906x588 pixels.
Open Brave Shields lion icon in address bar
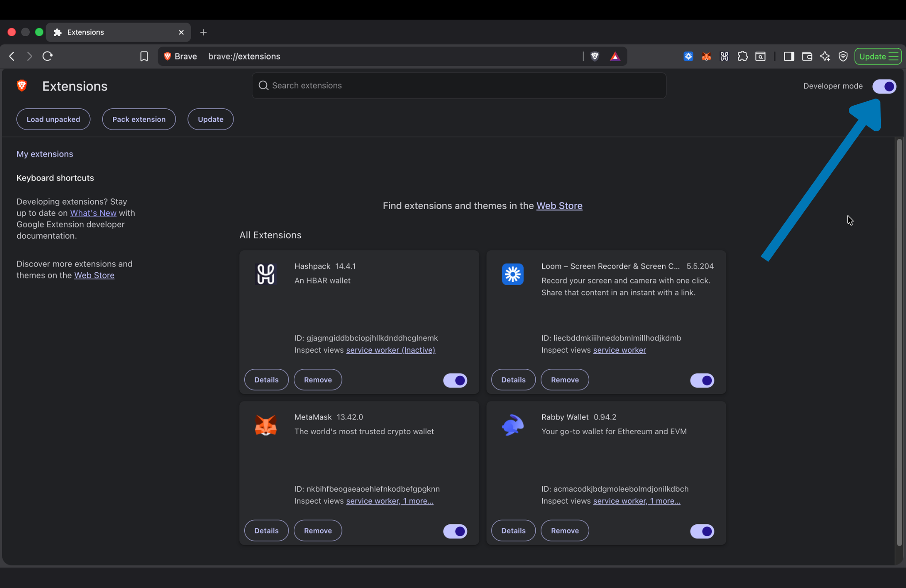[595, 56]
